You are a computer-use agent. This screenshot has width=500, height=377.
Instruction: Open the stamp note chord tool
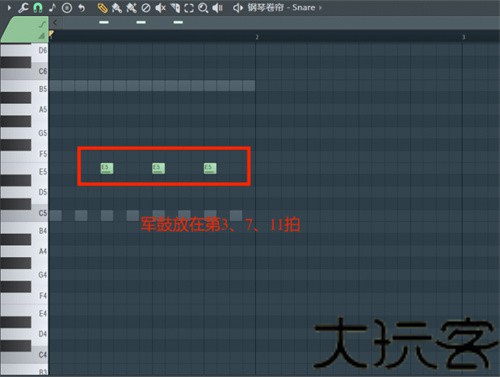click(52, 8)
